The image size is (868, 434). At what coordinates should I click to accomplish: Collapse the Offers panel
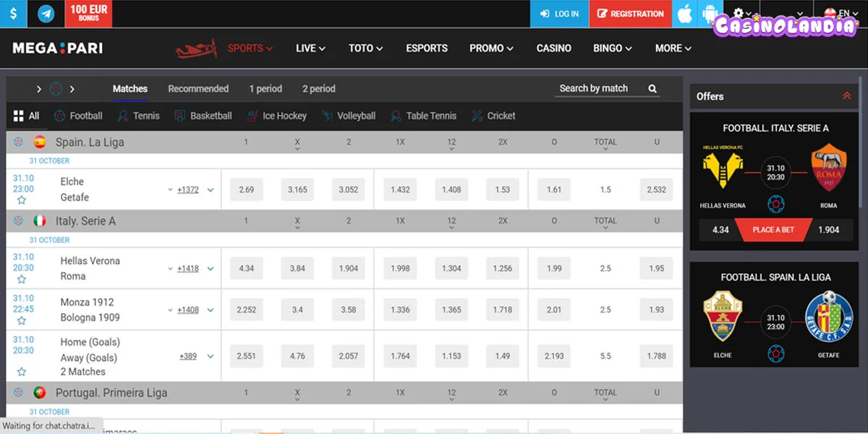point(847,96)
